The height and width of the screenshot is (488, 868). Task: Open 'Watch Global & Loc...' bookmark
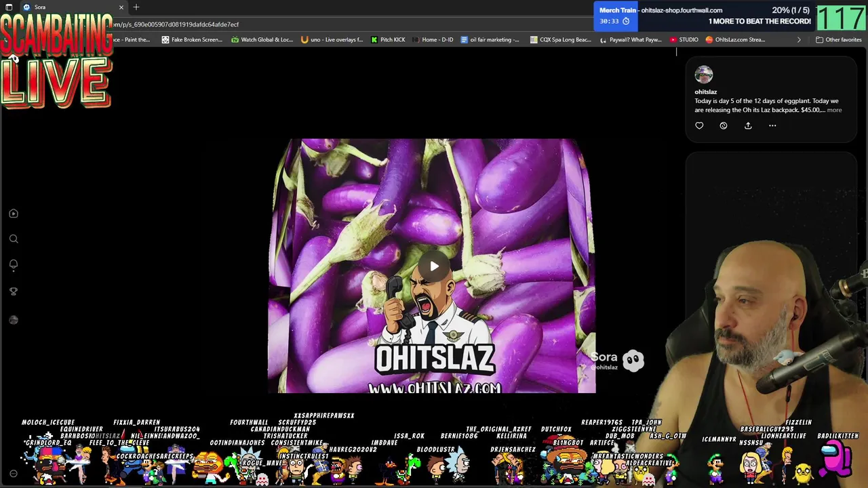262,39
